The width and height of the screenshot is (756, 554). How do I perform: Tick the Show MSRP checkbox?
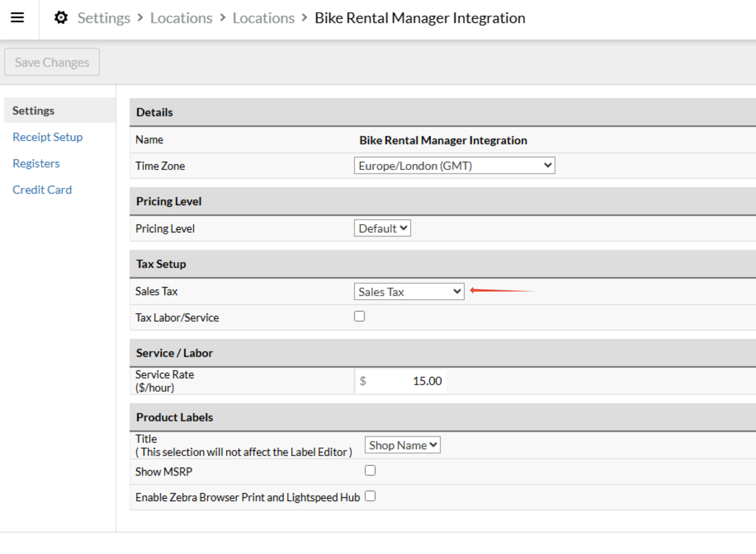click(x=370, y=471)
